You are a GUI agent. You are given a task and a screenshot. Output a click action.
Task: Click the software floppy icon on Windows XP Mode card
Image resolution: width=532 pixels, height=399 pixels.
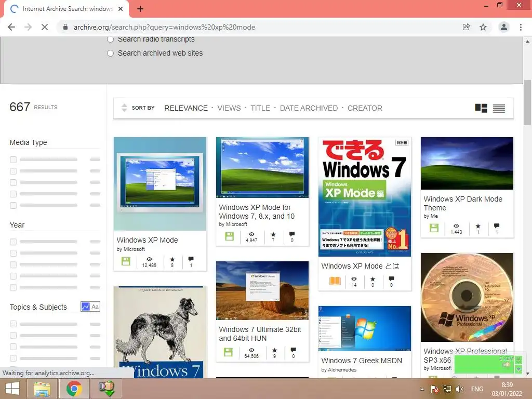(126, 261)
